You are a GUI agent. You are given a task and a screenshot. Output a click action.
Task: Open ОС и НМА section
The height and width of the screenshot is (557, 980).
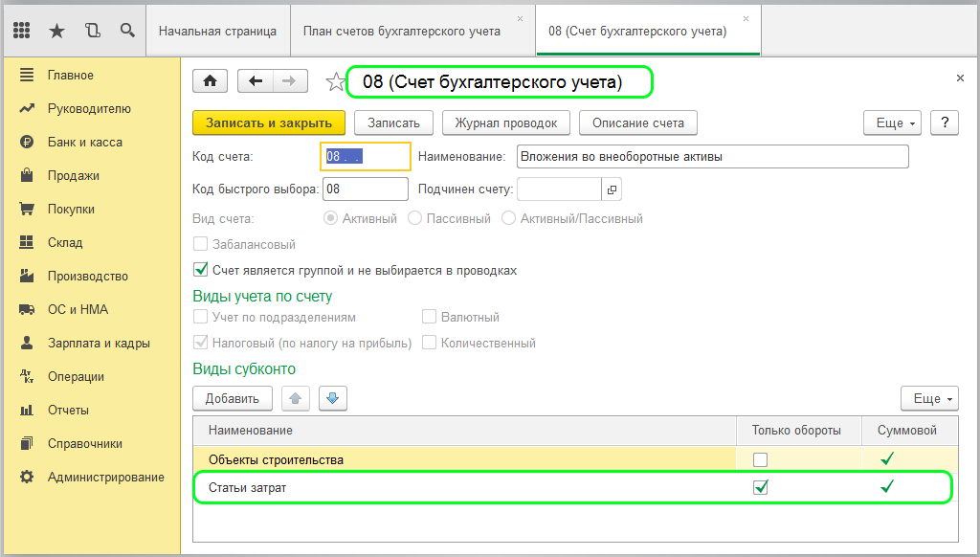coord(78,309)
